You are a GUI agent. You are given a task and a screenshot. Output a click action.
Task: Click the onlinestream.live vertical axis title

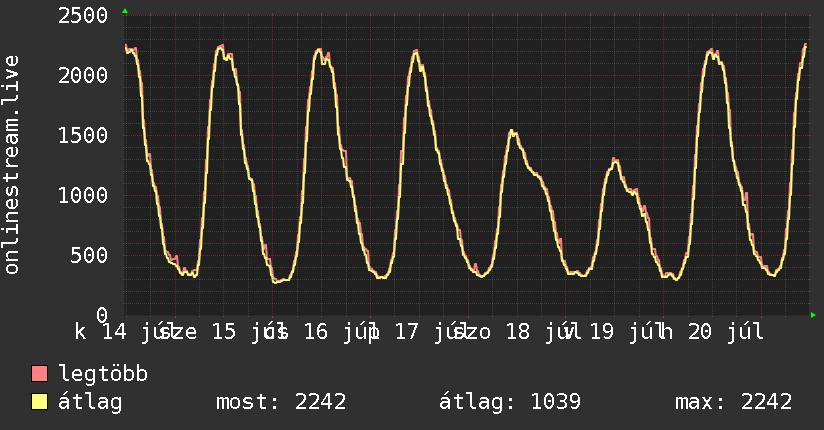tap(12, 165)
